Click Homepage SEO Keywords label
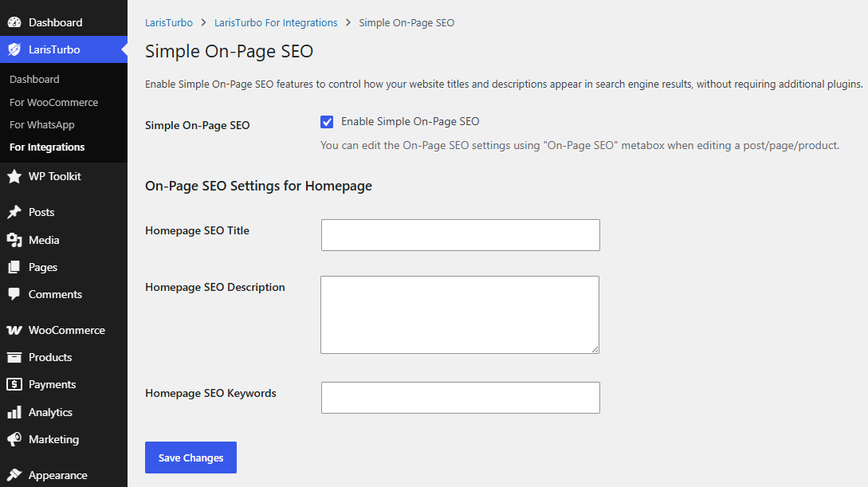The image size is (868, 487). coord(210,393)
